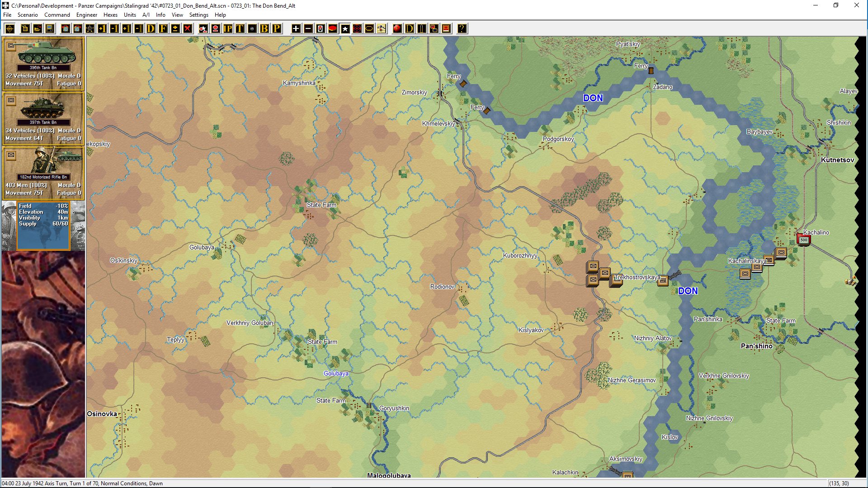Screen dimensions: 868x488
Task: Open the Engineer menu
Action: (87, 15)
